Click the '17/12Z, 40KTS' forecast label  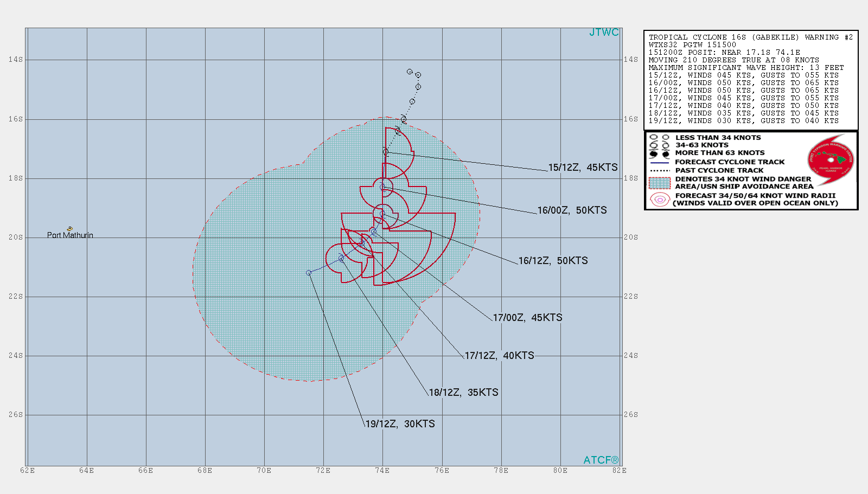pos(499,356)
